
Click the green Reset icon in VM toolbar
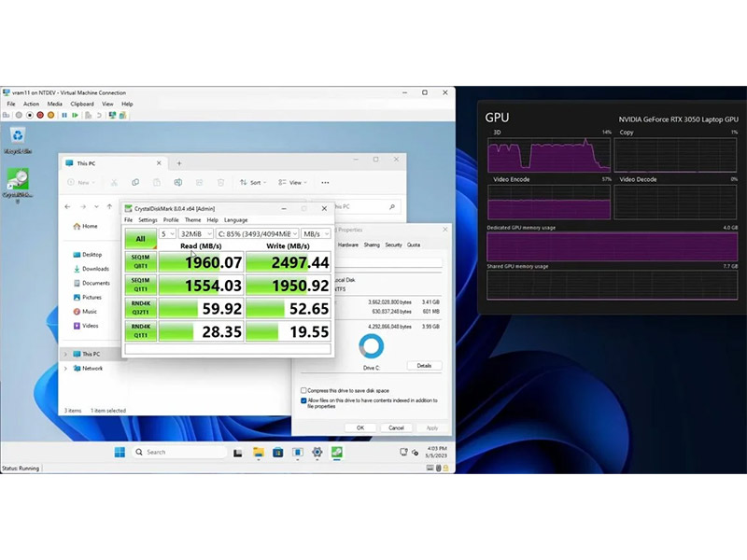point(75,115)
